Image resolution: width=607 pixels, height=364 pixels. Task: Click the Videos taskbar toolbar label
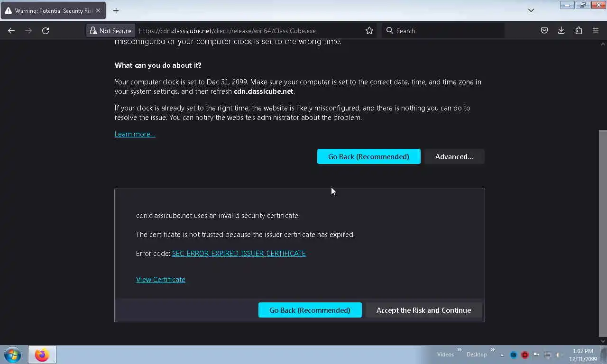click(x=445, y=355)
